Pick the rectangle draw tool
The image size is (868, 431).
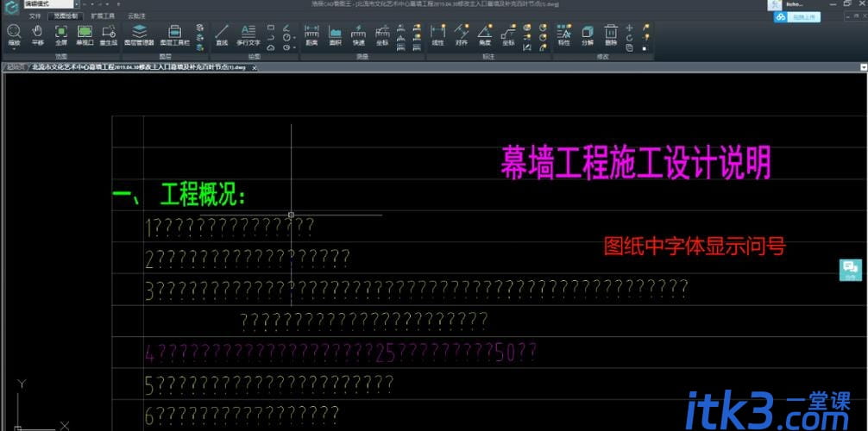pos(271,27)
